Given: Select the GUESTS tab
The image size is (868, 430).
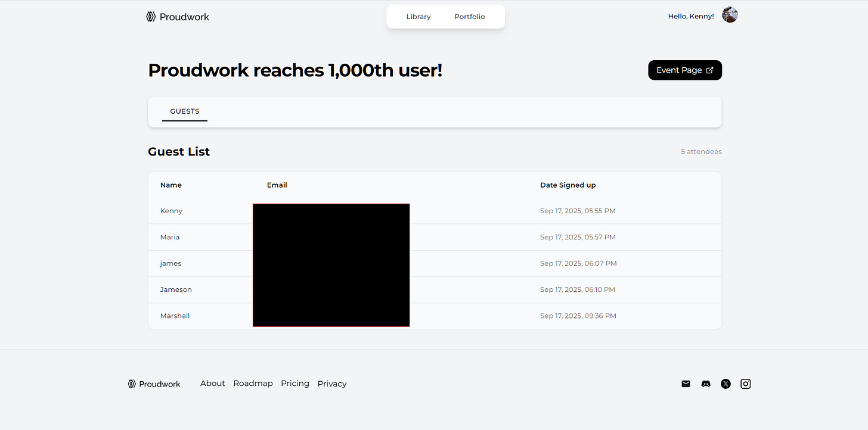Looking at the screenshot, I should [185, 111].
